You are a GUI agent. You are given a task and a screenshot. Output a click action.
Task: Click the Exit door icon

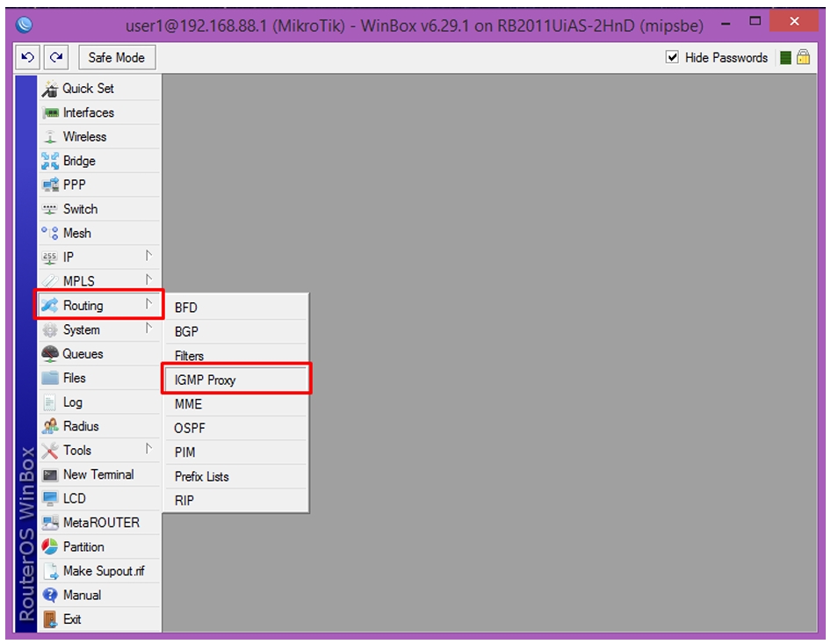click(50, 619)
